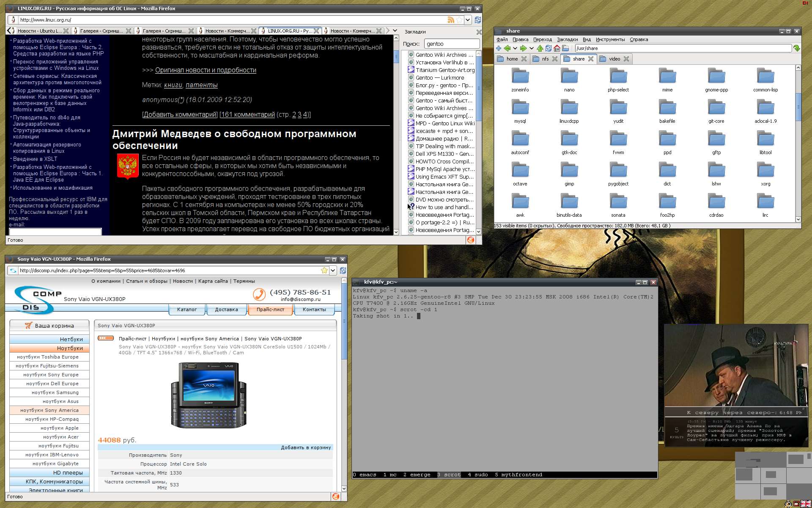
Task: Open the MPD - Gentoo Linux Wiki bookmark
Action: (x=441, y=124)
